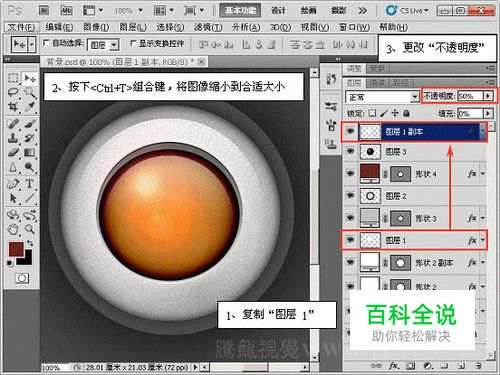Select the Lasso tool
500x375 pixels.
click(13, 92)
